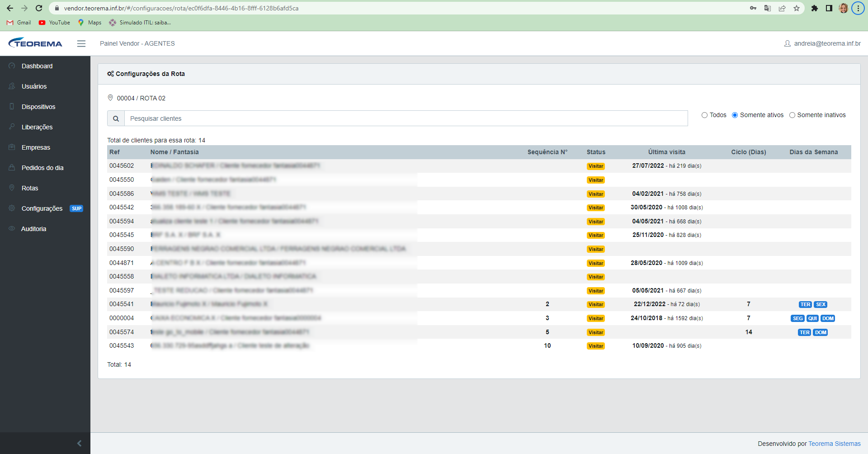Click the ref cell 0045586
This screenshot has width=868, height=454.
pyautogui.click(x=122, y=194)
